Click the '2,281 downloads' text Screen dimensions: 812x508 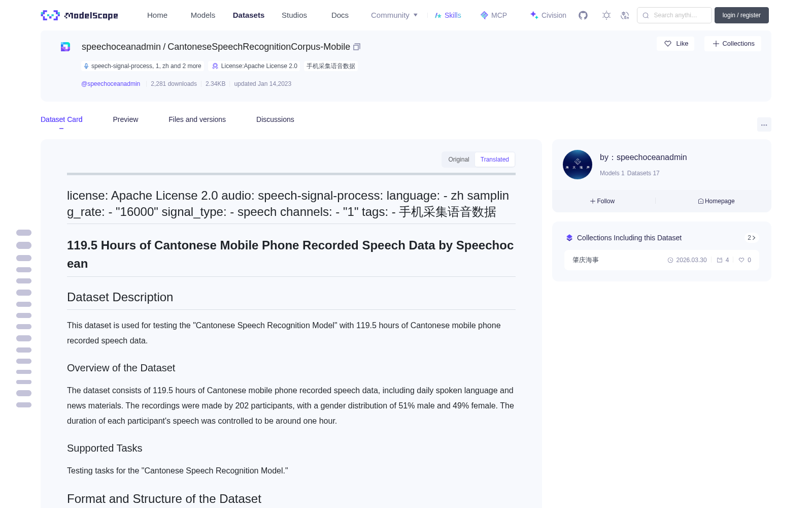[174, 84]
